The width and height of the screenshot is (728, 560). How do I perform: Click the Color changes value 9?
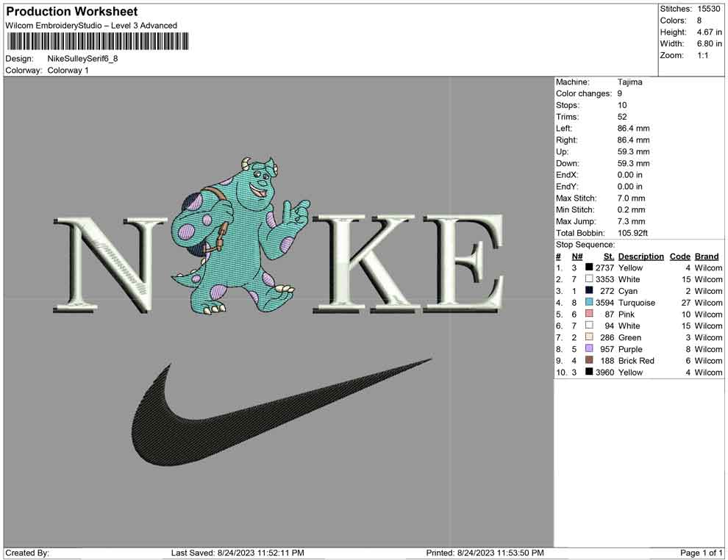pos(620,94)
